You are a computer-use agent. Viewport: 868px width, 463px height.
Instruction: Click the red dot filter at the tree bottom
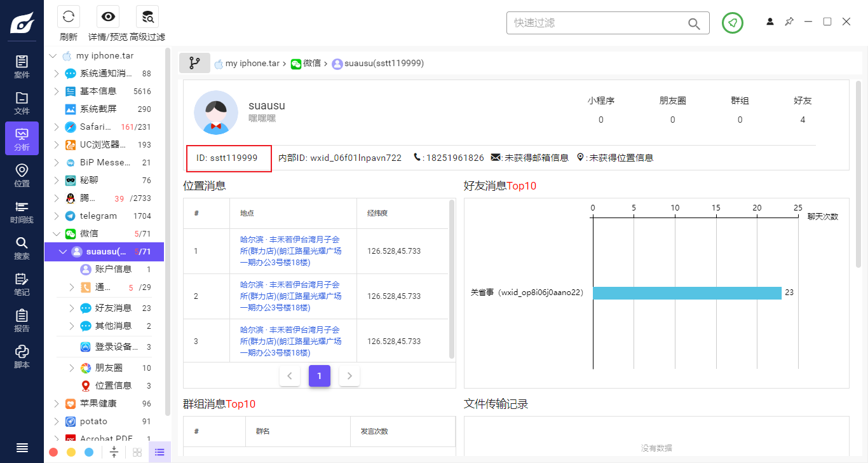53,452
